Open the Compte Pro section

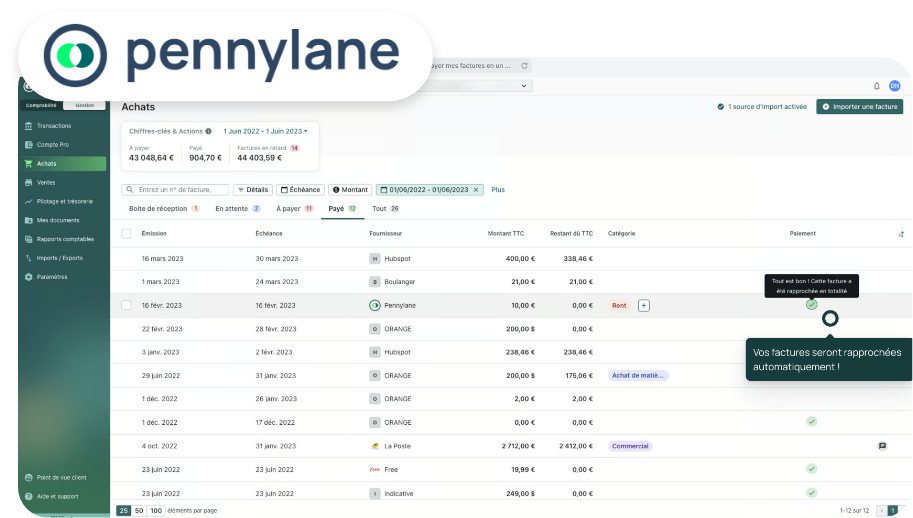(x=50, y=145)
